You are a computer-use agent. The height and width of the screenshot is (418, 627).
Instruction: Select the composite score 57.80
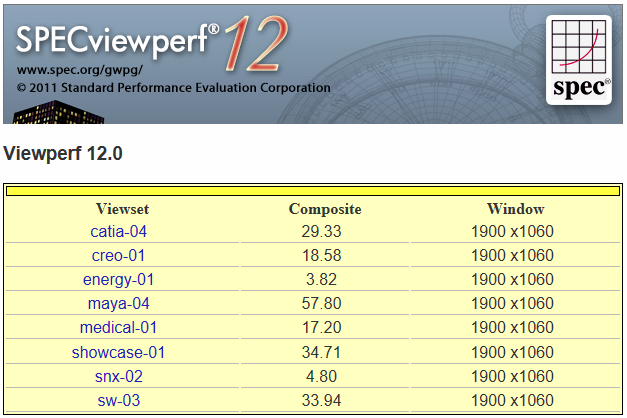(x=321, y=304)
